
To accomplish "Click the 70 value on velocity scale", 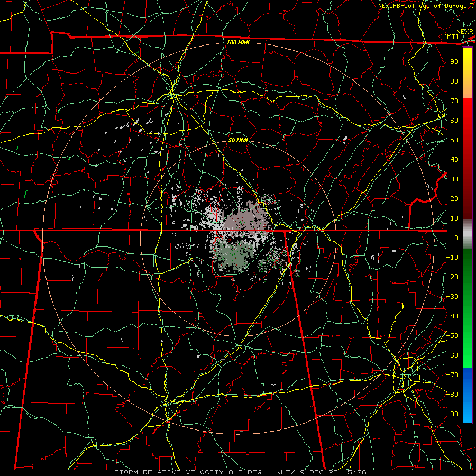I will [454, 101].
